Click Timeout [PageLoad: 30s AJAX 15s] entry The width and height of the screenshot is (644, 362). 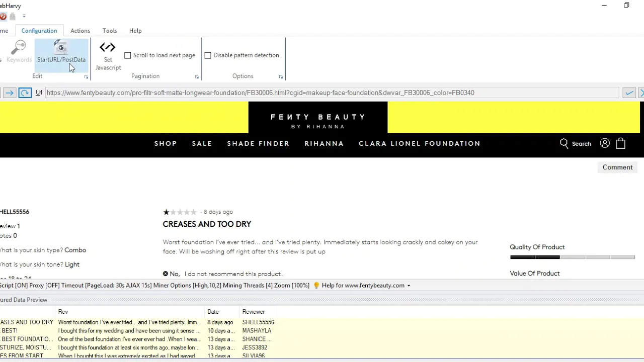[x=108, y=286]
